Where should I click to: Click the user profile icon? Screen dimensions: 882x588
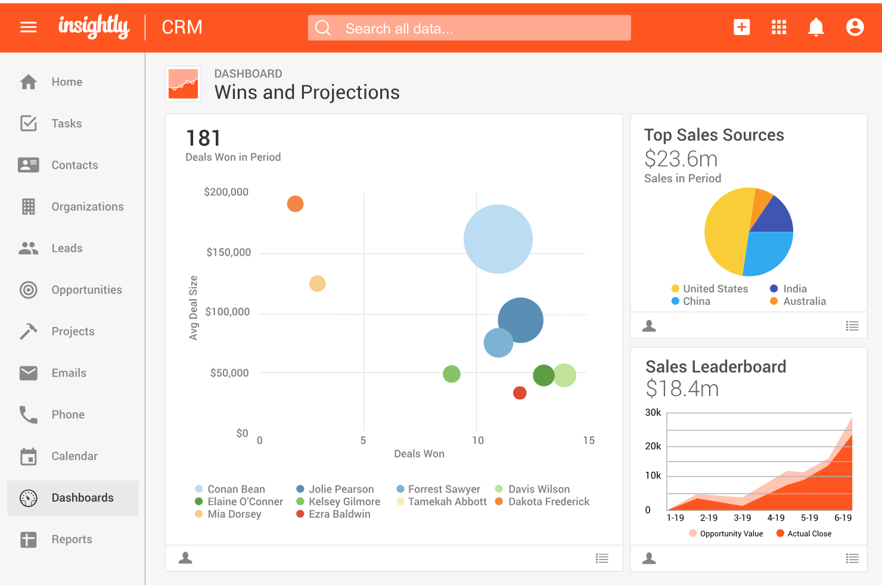tap(855, 27)
